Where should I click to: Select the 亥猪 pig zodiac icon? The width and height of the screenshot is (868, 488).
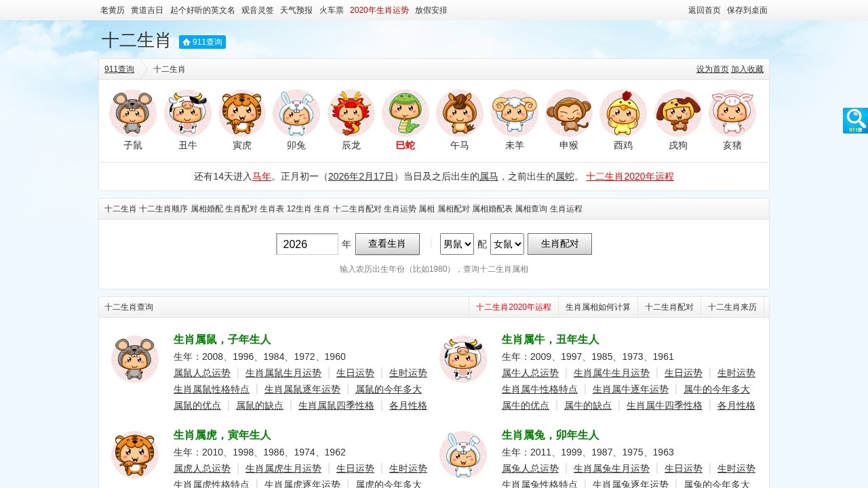732,113
